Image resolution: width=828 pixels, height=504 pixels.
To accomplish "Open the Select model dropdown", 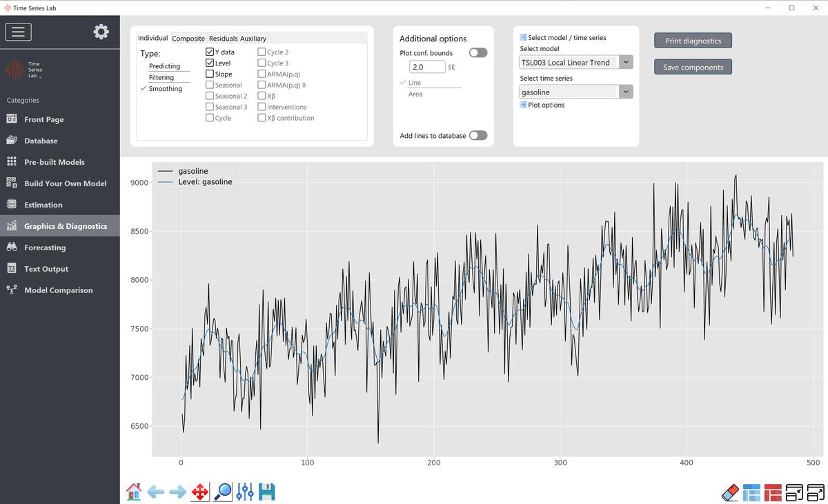I will (626, 62).
